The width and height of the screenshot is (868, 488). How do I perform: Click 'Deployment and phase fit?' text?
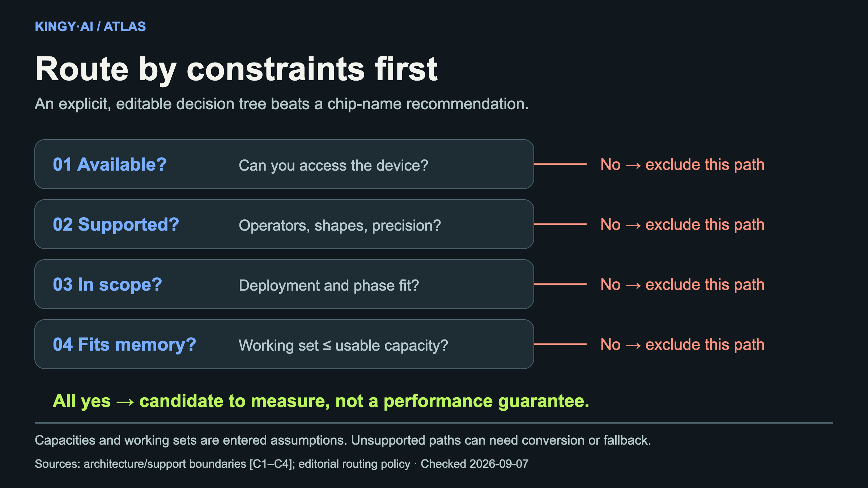coord(329,286)
